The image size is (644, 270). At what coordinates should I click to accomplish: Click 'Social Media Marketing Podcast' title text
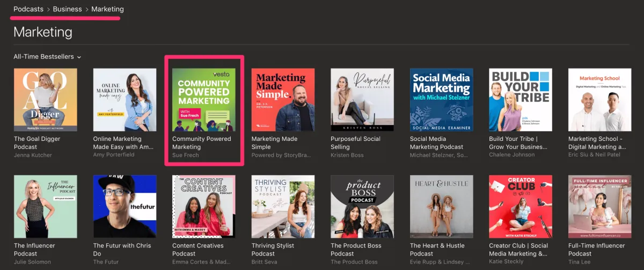pyautogui.click(x=437, y=142)
